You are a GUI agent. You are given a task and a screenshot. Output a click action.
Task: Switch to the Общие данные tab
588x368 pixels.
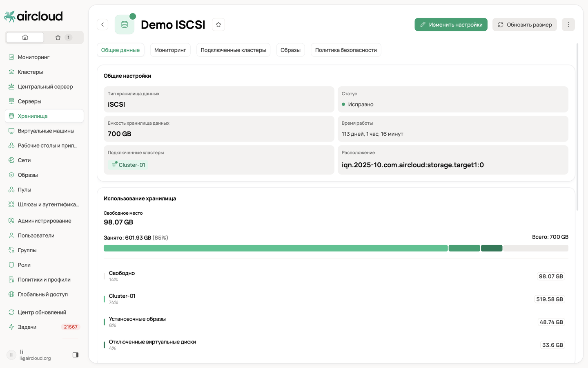click(x=120, y=50)
